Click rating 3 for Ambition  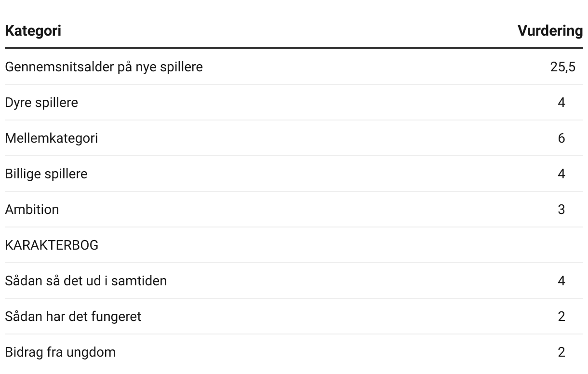(x=561, y=210)
